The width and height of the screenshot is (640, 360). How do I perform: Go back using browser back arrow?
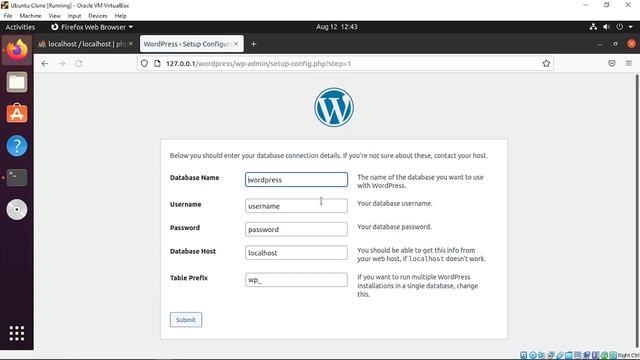[x=45, y=64]
